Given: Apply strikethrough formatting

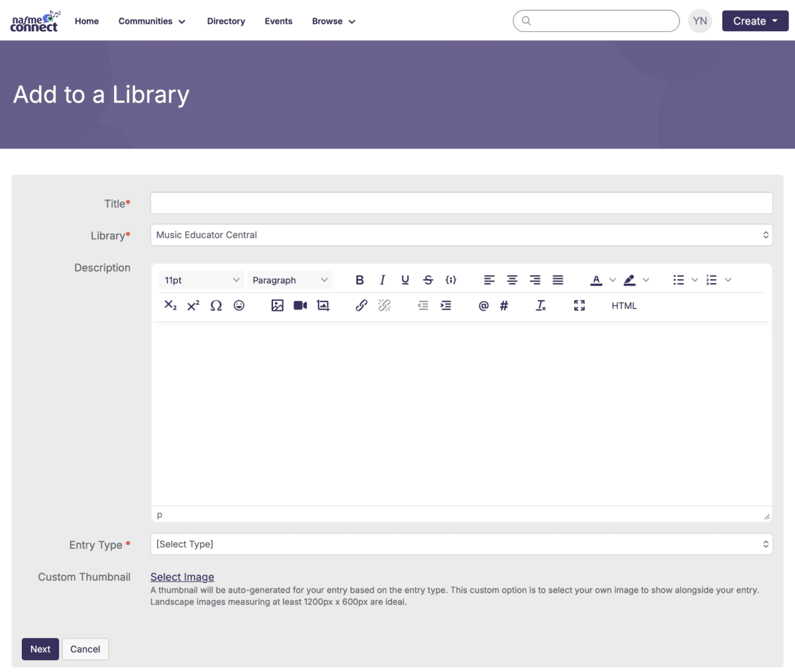Looking at the screenshot, I should coord(428,280).
